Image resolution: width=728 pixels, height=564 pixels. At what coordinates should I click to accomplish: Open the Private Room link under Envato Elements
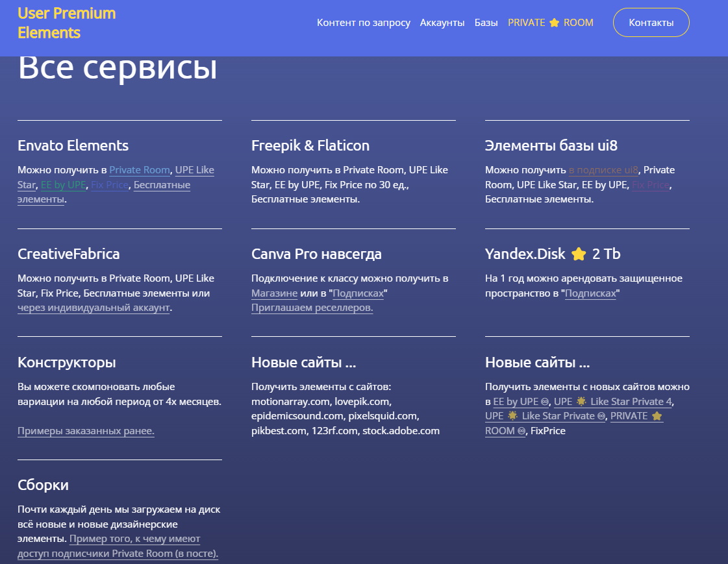point(140,169)
